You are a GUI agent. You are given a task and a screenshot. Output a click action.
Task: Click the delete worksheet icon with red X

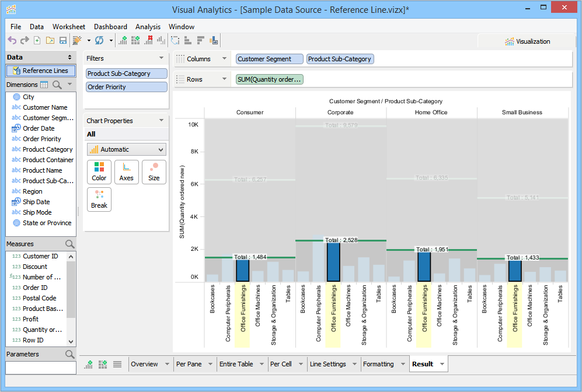pos(148,40)
